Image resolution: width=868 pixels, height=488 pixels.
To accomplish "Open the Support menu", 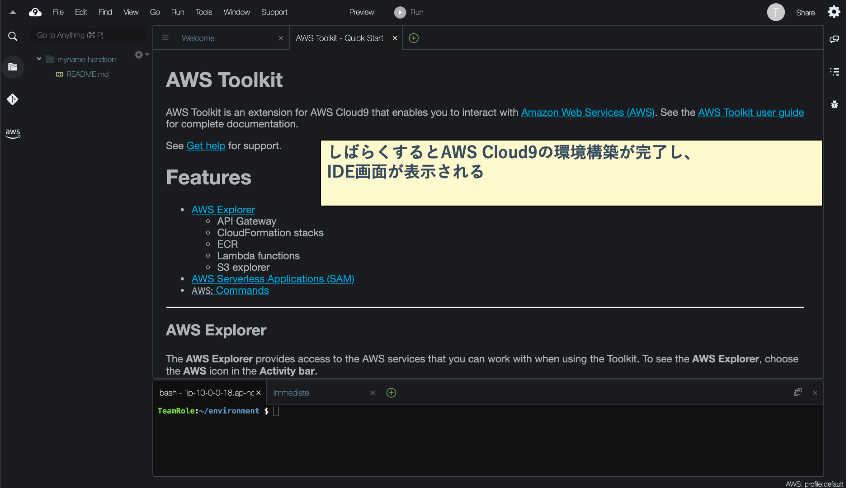I will coord(274,12).
